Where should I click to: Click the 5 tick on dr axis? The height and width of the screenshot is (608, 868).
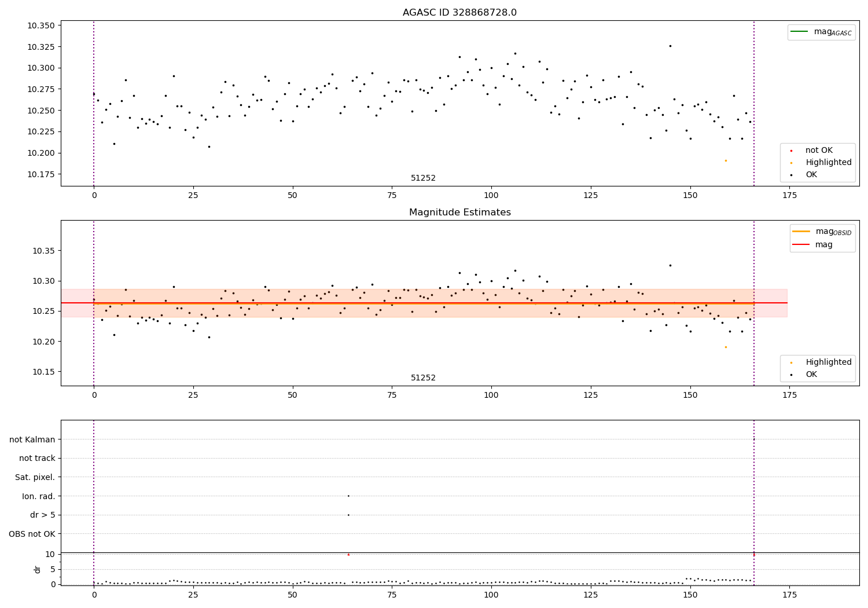(x=52, y=569)
